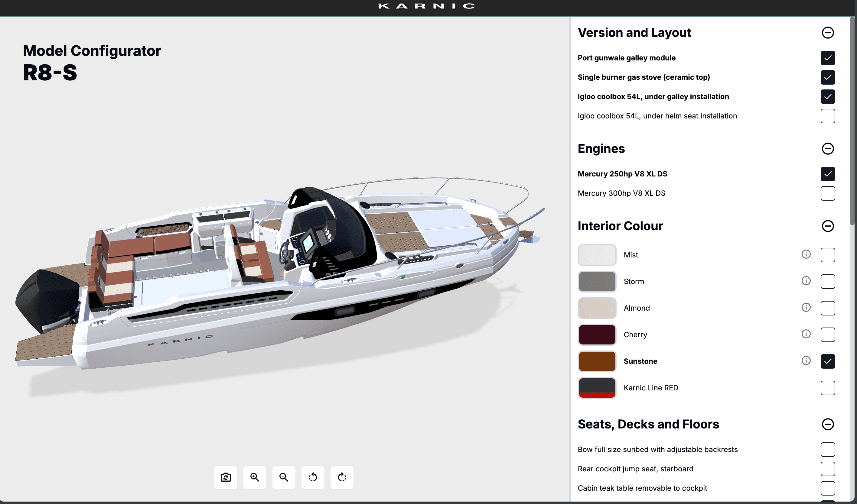Collapse the Seats, Decks and Floors section
Screen dimensions: 857x504
click(828, 424)
